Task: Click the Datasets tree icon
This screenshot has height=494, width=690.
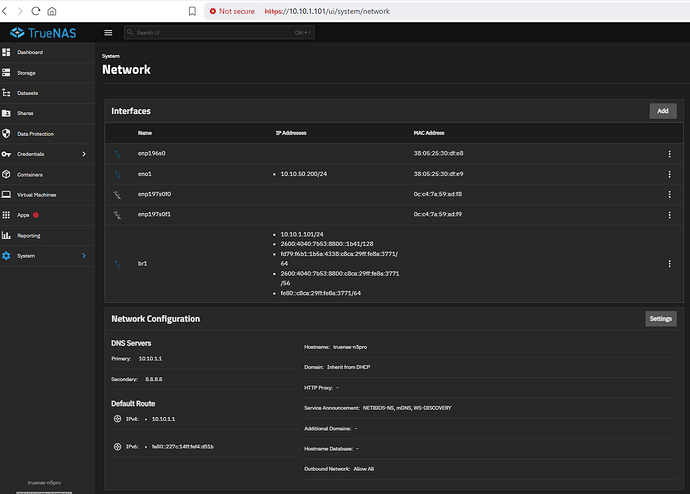Action: tap(6, 93)
